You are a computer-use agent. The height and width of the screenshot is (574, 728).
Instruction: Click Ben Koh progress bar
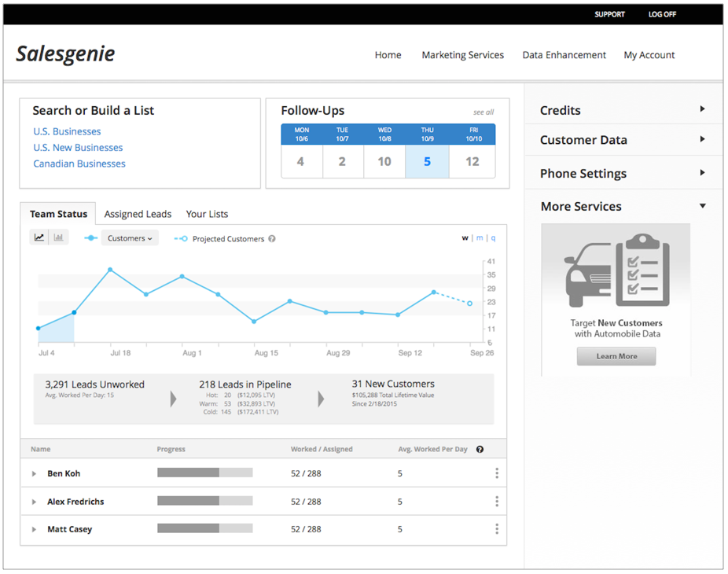click(204, 473)
